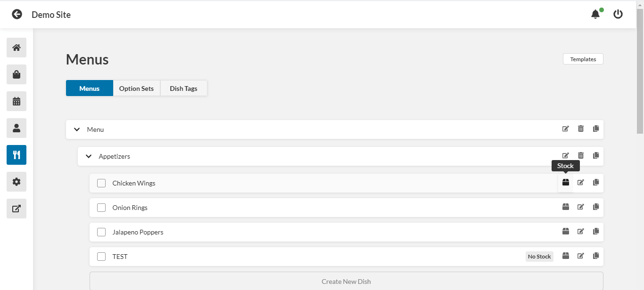
Task: Open notifications bell icon
Action: click(596, 15)
